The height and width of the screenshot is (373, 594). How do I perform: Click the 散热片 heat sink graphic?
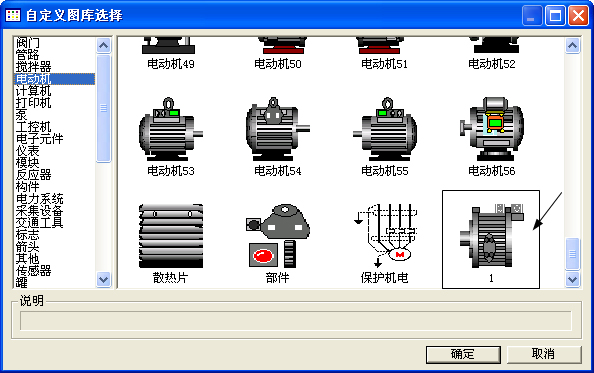point(170,236)
